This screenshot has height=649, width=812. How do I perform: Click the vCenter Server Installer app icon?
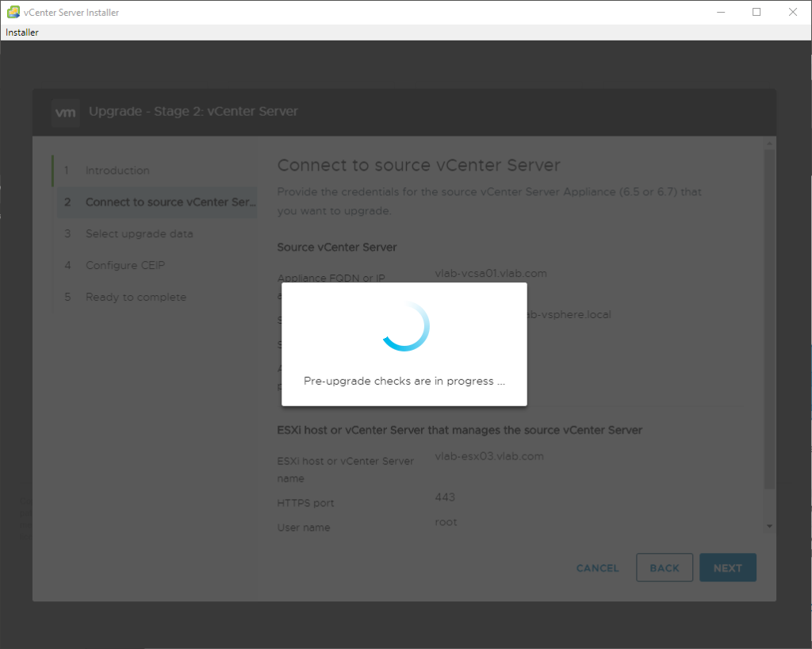13,12
